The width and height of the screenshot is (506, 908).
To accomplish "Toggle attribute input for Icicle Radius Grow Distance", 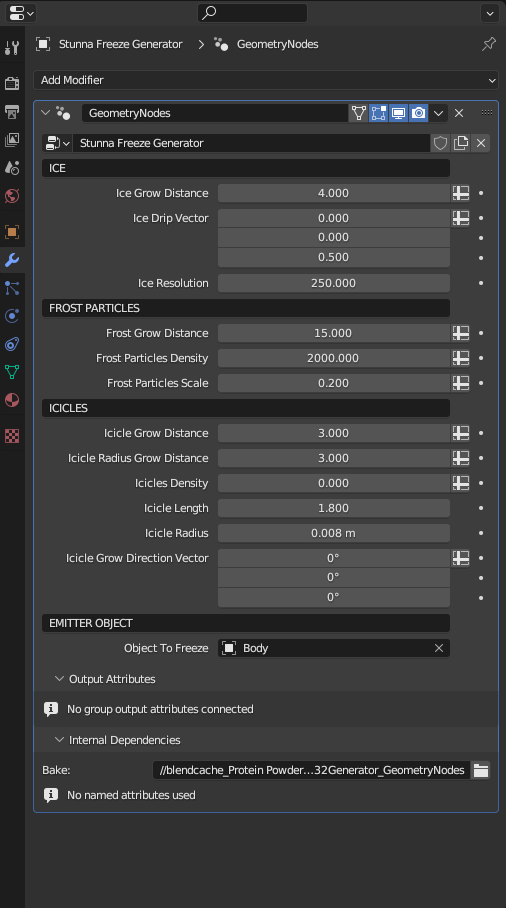I will (x=461, y=458).
